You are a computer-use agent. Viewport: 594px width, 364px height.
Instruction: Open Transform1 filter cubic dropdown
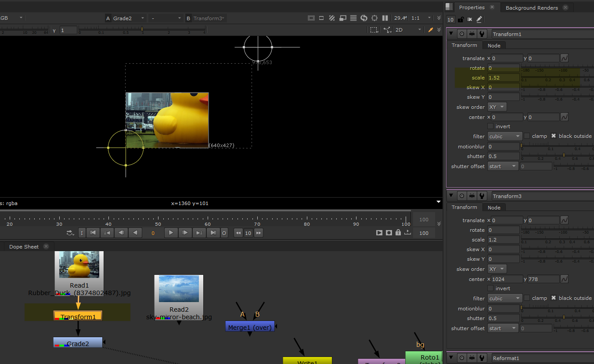pos(505,136)
